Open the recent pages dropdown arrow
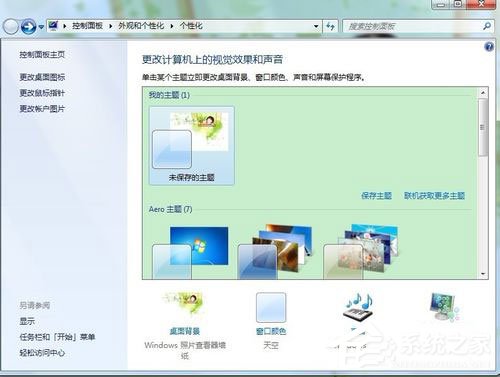500x377 pixels. coord(41,27)
